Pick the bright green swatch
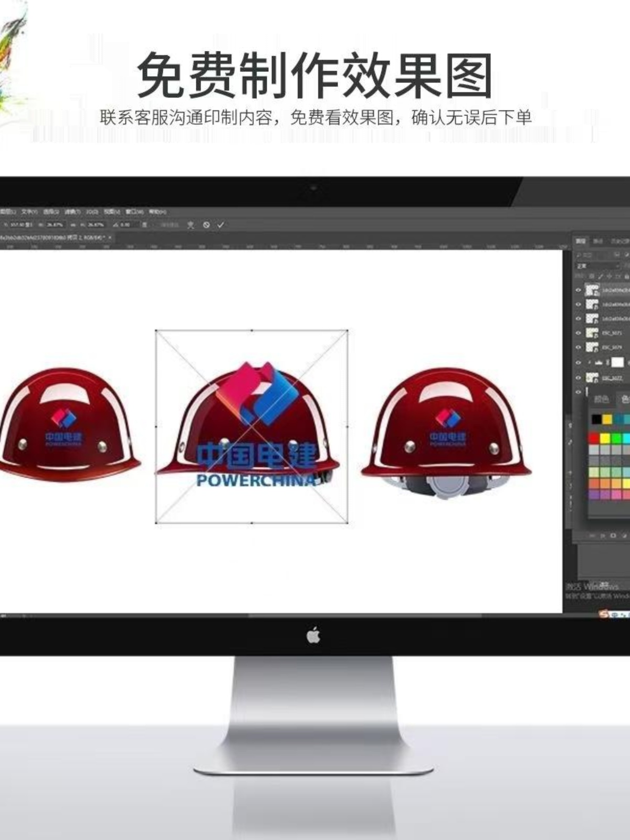630x840 pixels. (616, 438)
